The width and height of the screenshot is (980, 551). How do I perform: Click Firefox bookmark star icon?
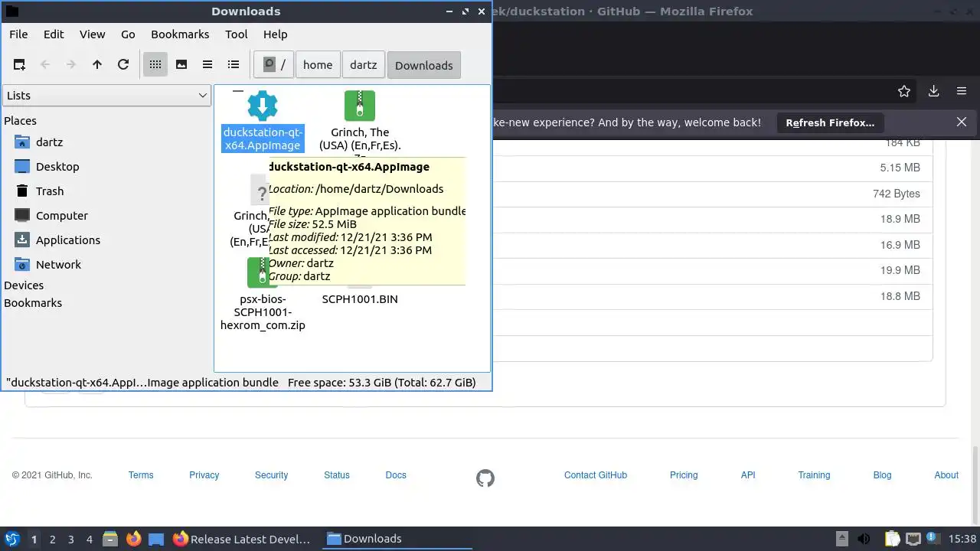pos(904,91)
